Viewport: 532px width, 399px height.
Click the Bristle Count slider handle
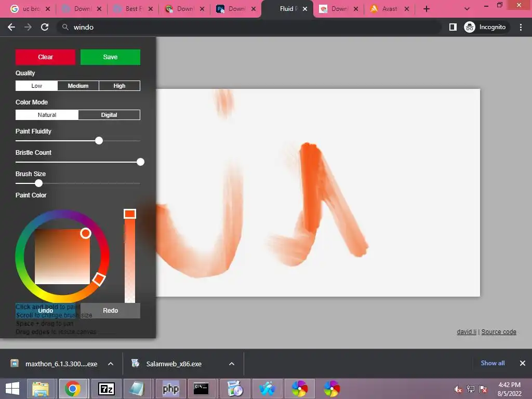tap(140, 162)
